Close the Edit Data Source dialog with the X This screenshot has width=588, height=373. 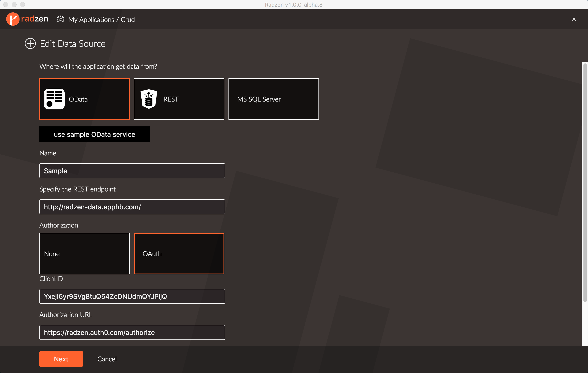point(574,19)
